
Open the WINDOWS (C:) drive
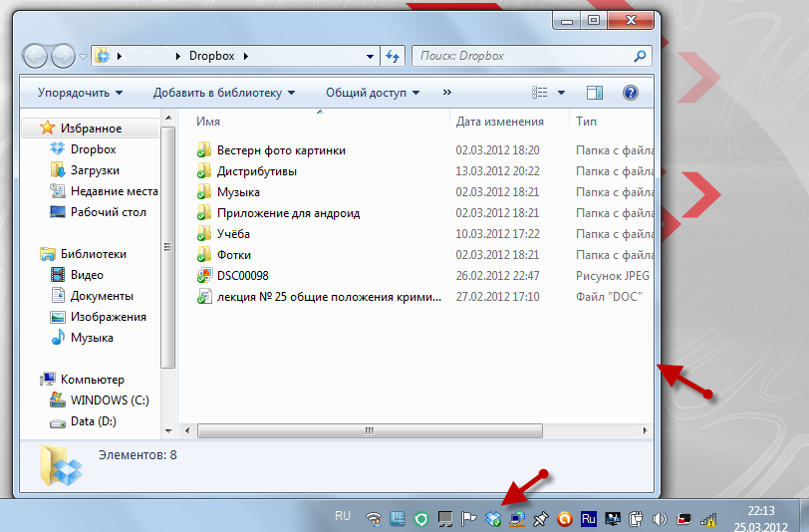[110, 399]
